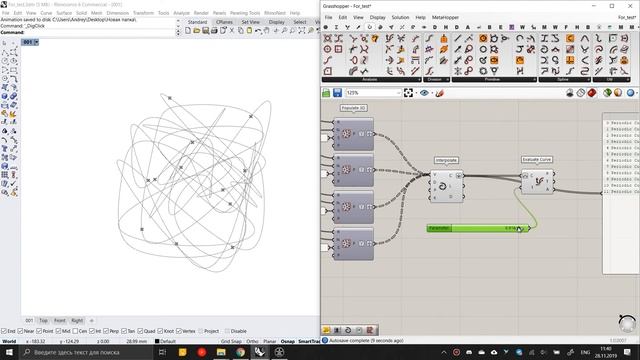
Task: Open the Grasshopper zoom percentage dropdown
Action: [398, 93]
